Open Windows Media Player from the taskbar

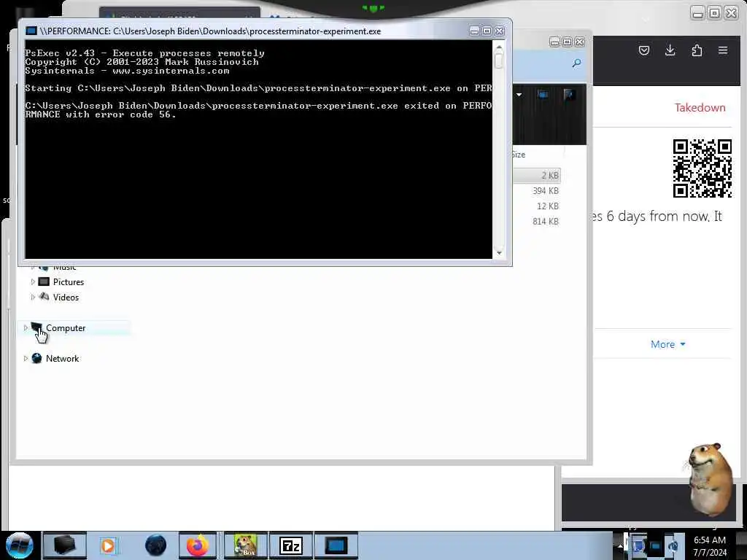tap(109, 545)
